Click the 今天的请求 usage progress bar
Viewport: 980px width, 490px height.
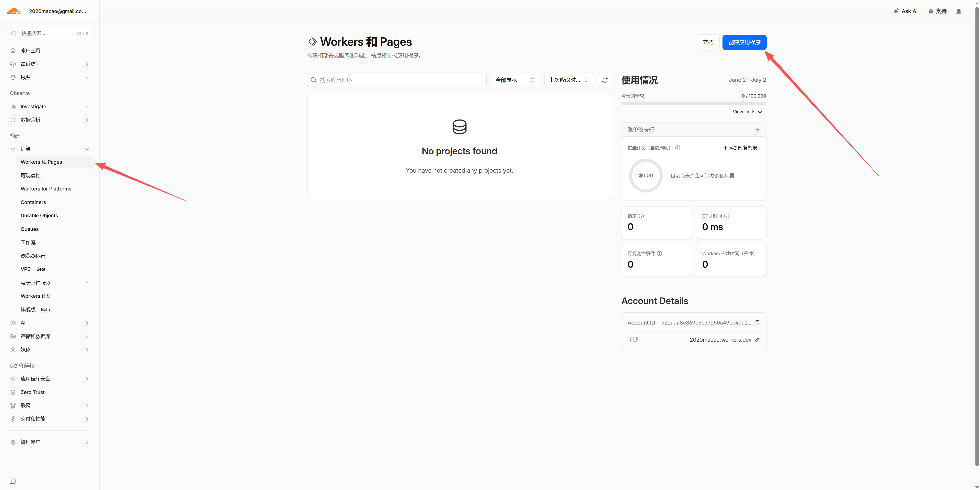pos(694,104)
